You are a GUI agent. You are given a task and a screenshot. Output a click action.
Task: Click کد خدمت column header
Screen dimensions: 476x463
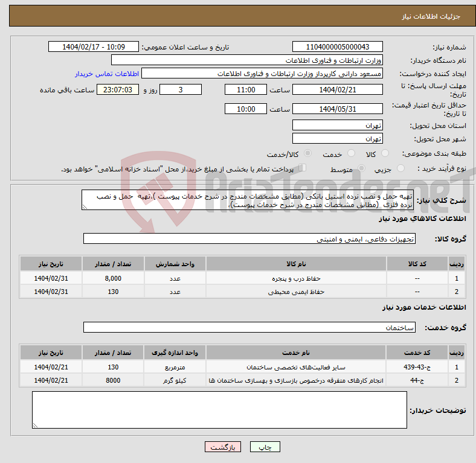[x=417, y=353]
